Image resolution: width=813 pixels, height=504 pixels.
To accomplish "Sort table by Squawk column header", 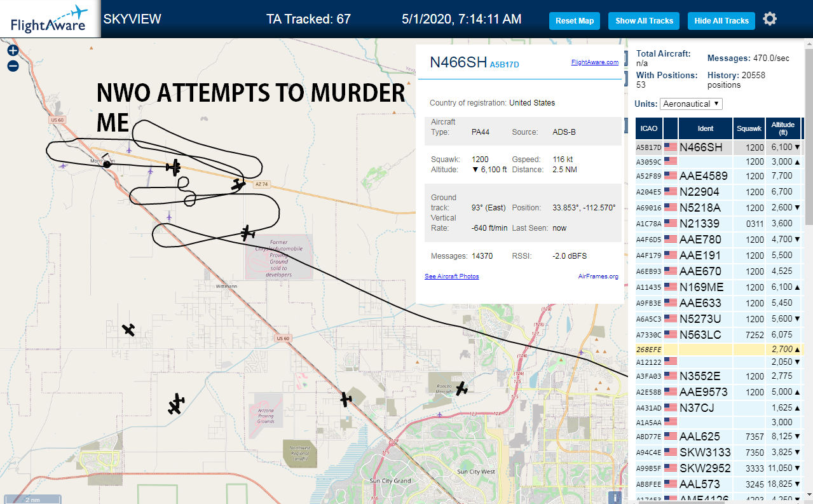I will point(749,128).
